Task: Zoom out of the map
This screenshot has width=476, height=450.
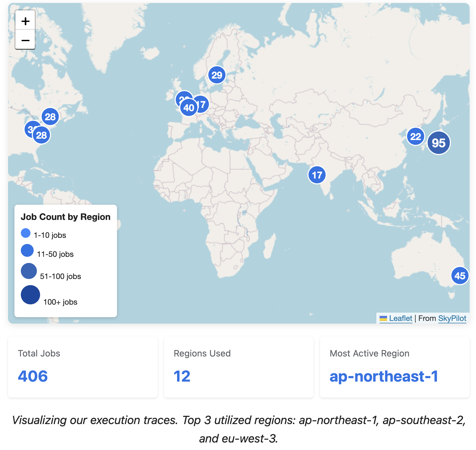Action: [x=25, y=40]
